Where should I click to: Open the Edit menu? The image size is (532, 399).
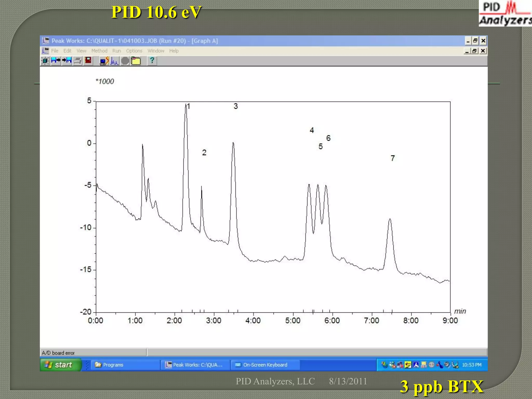[x=67, y=51]
